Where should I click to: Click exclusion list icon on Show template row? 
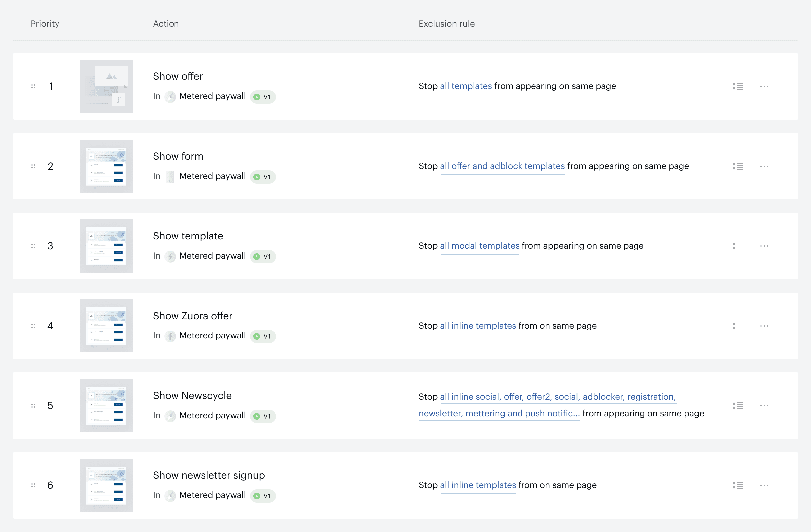click(738, 246)
